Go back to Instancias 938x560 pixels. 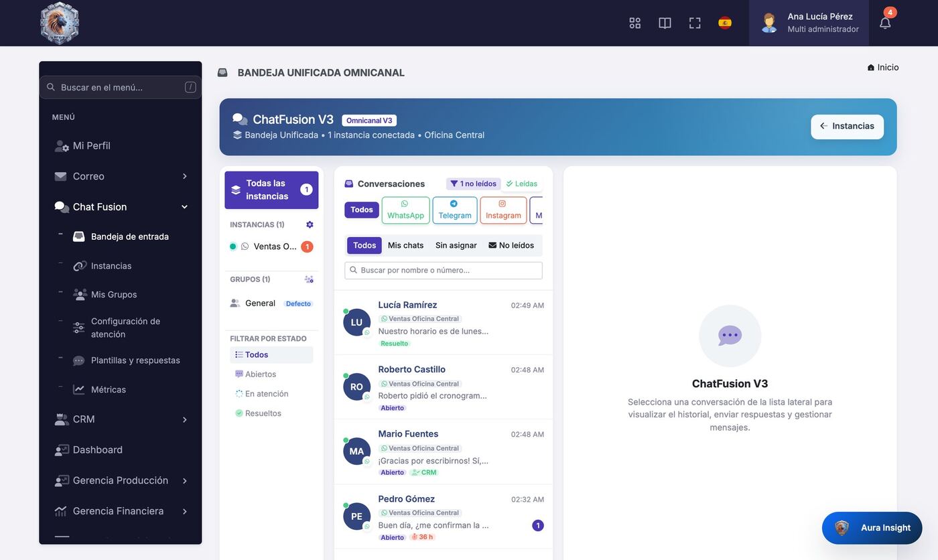point(847,127)
